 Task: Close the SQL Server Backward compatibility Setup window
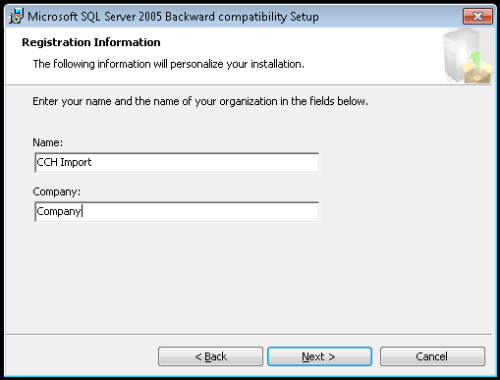click(477, 16)
